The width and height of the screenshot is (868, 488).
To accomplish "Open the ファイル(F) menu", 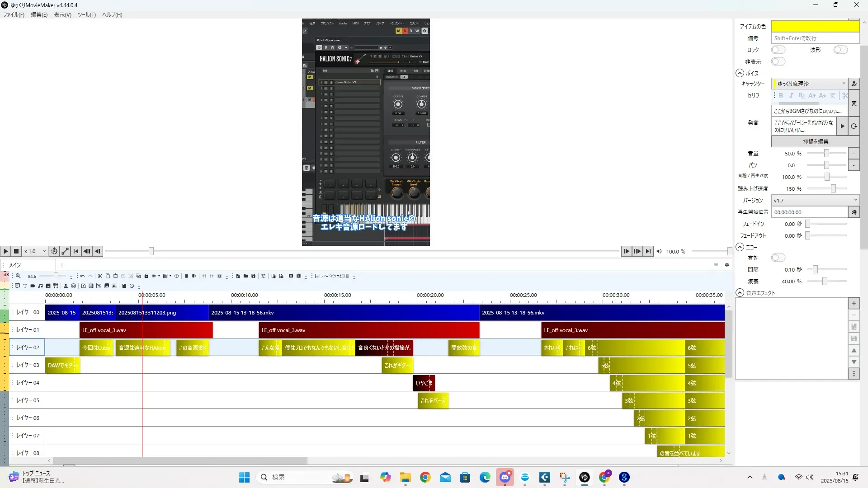I will click(14, 15).
